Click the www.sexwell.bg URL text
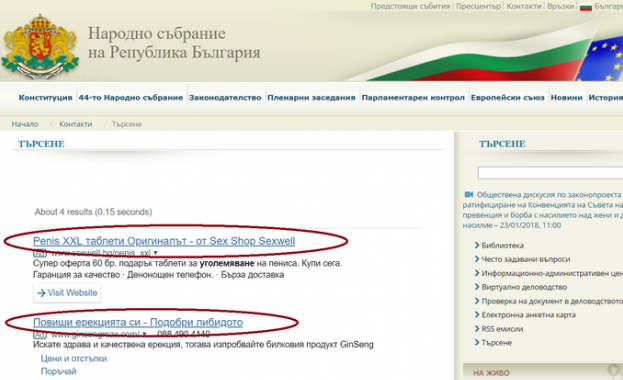Viewport: 623px width, 380px height. (x=101, y=253)
